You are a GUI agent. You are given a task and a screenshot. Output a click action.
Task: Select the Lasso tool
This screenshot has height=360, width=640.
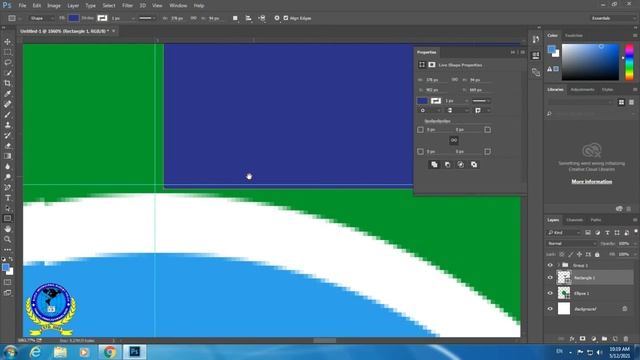tap(7, 62)
